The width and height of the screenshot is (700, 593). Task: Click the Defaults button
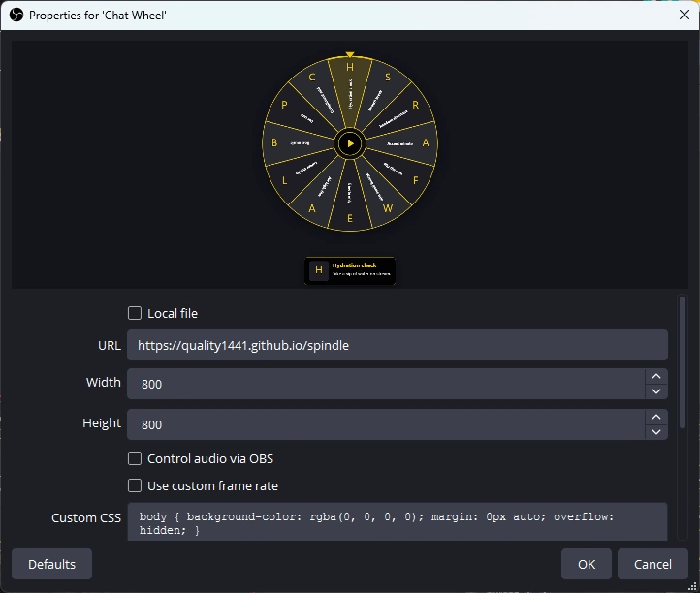point(51,565)
